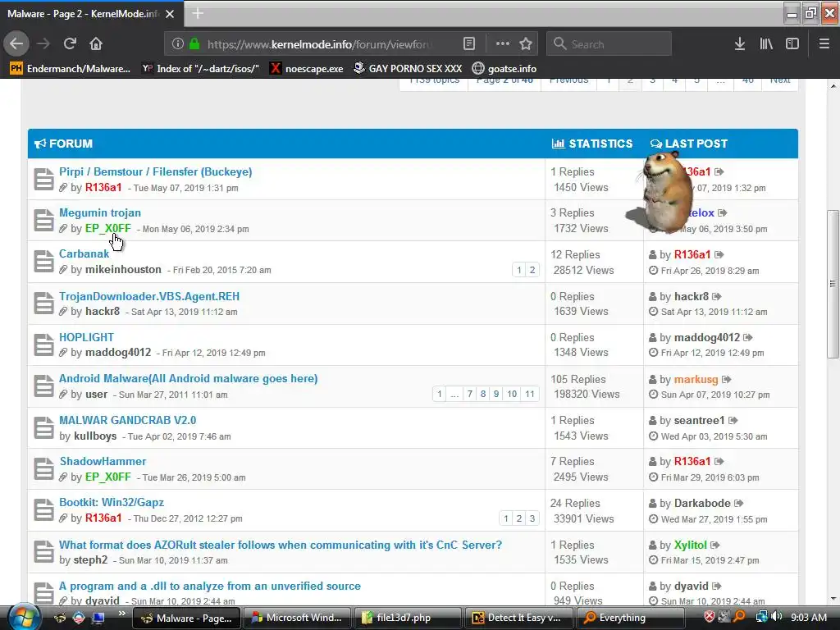Open the goatse.info bookmark
This screenshot has width=840, height=630.
click(x=504, y=69)
